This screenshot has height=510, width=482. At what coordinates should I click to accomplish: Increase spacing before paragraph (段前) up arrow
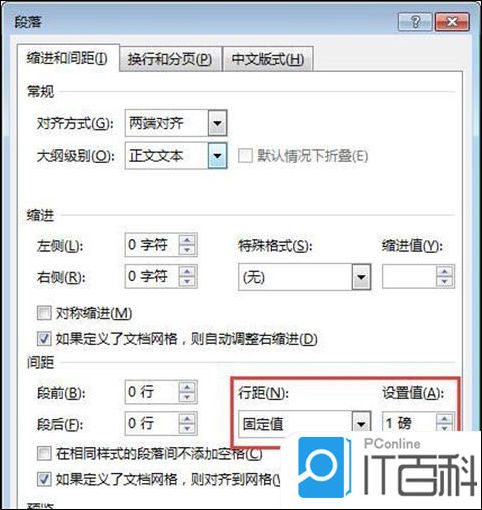click(187, 387)
